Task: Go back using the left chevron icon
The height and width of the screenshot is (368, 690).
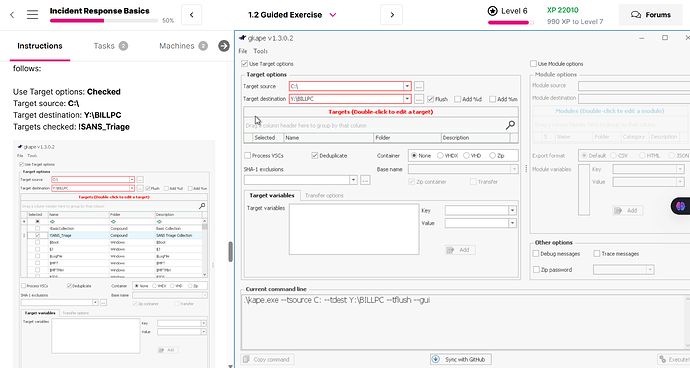Action: (12, 15)
